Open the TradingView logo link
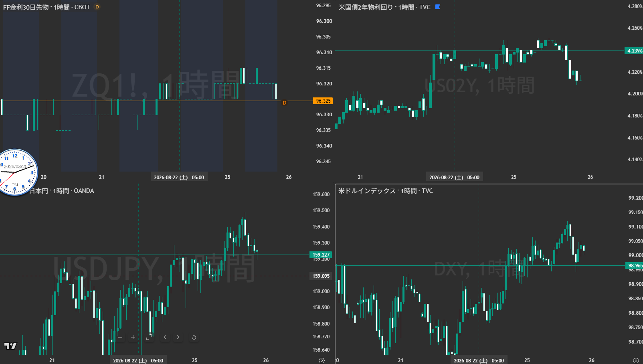The height and width of the screenshot is (364, 643). tap(10, 346)
